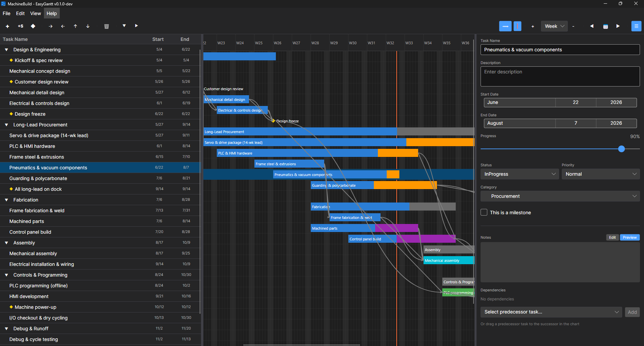Click the progress slider handle
644x346 pixels.
(622, 149)
